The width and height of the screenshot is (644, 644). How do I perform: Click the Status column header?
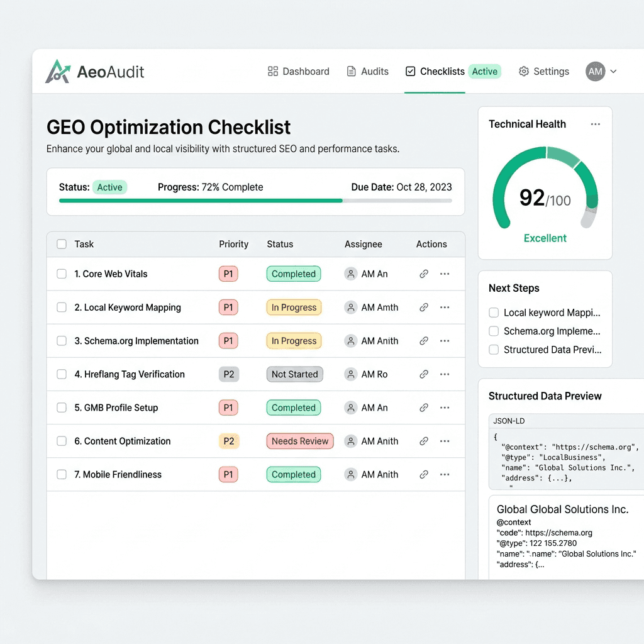point(280,244)
